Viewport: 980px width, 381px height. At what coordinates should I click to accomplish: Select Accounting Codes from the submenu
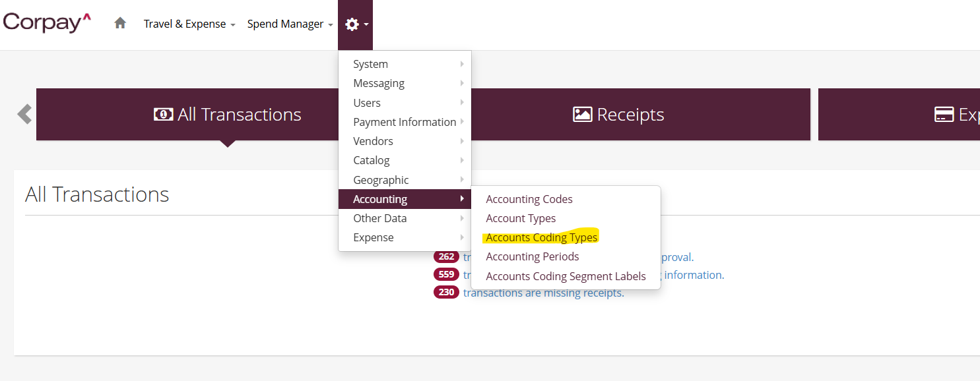pos(529,199)
